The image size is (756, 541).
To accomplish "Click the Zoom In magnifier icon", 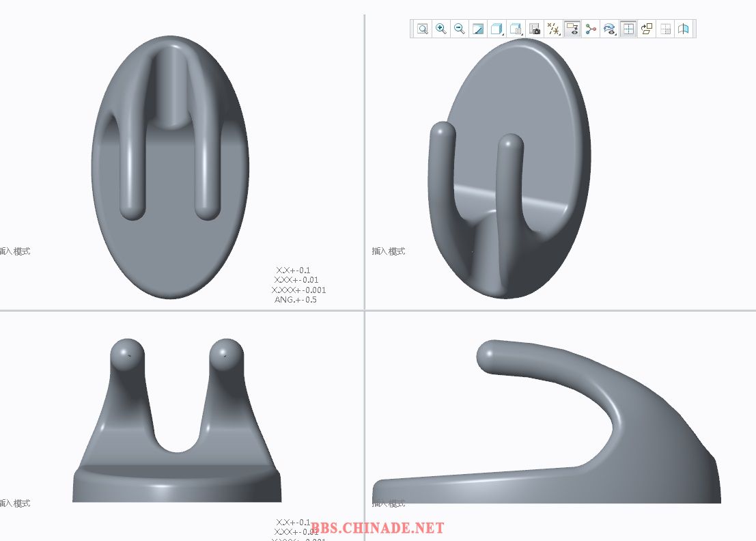I will [x=440, y=29].
